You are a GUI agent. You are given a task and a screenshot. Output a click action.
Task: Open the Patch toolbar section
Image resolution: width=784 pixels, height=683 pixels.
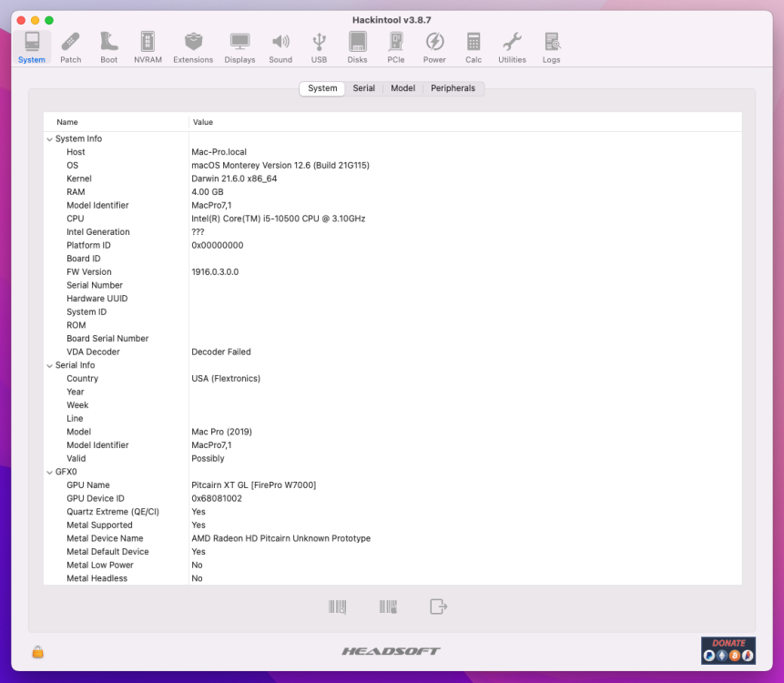click(x=70, y=48)
